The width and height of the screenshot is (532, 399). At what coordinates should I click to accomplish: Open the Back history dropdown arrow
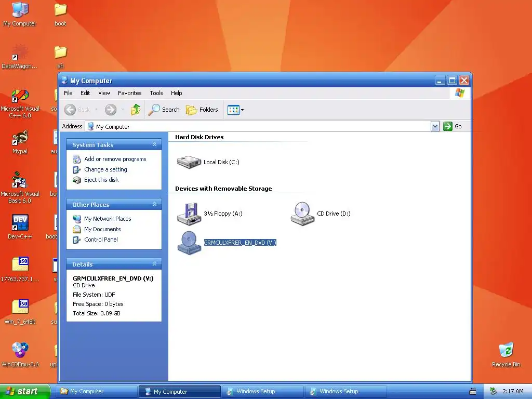click(x=96, y=110)
